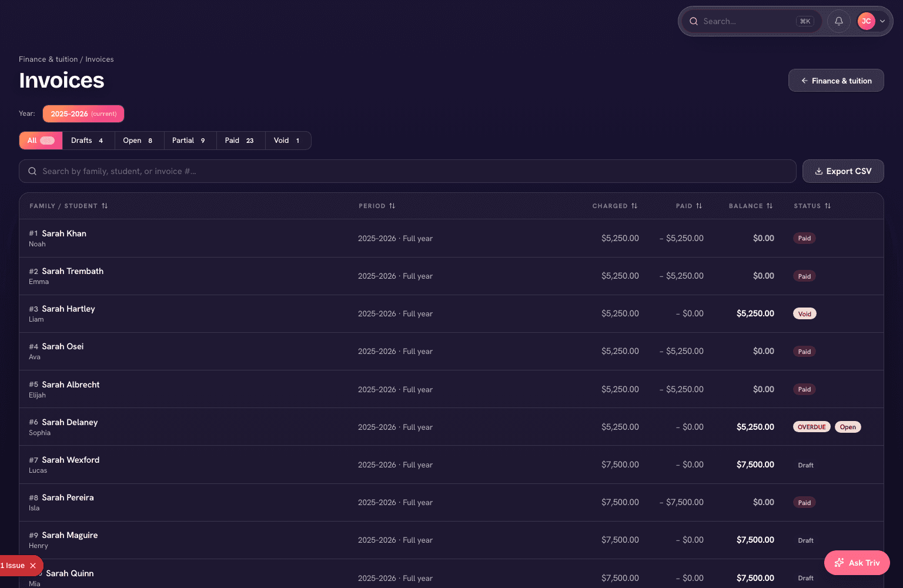Open Sarah Albrecht invoice
This screenshot has width=903, height=588.
pos(451,389)
